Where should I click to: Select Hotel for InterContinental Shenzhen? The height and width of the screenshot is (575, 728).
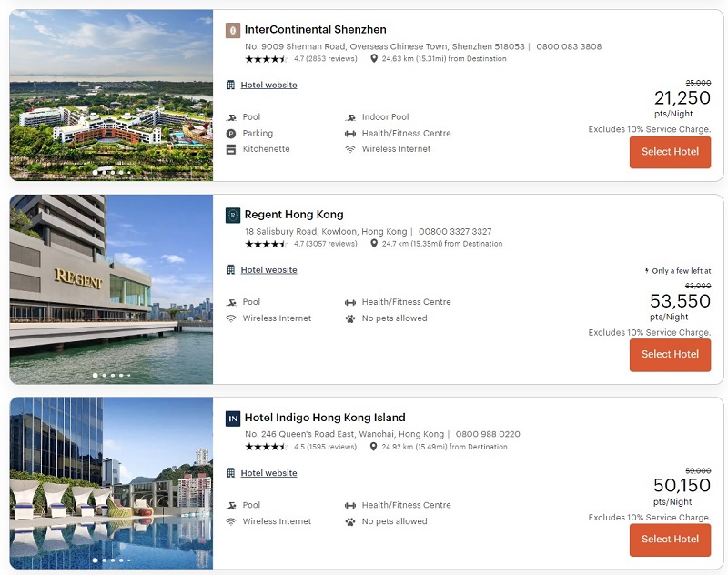(670, 152)
